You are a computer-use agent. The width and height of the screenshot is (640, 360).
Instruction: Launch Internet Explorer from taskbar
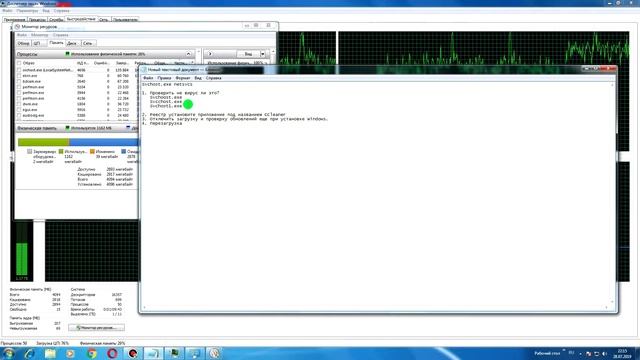coord(29,353)
